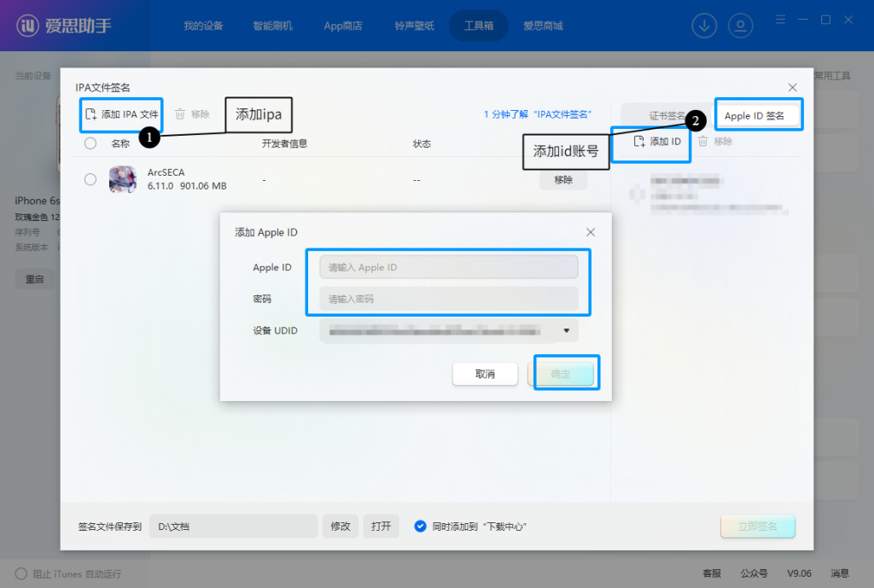Open 消息 in the status bar
The image size is (874, 588).
pyautogui.click(x=840, y=573)
